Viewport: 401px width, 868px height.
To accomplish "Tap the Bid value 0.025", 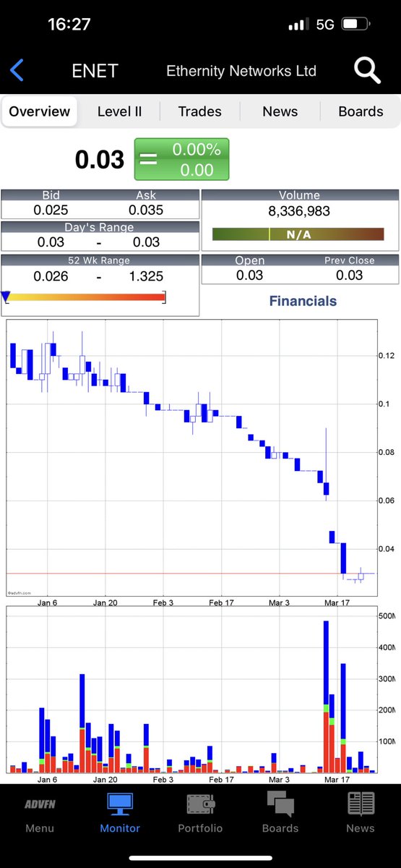I will 51,210.
